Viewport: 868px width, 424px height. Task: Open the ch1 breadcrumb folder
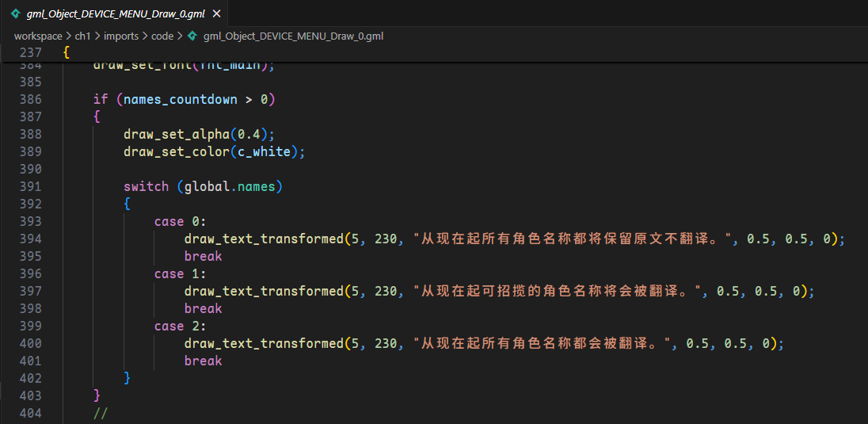coord(82,36)
